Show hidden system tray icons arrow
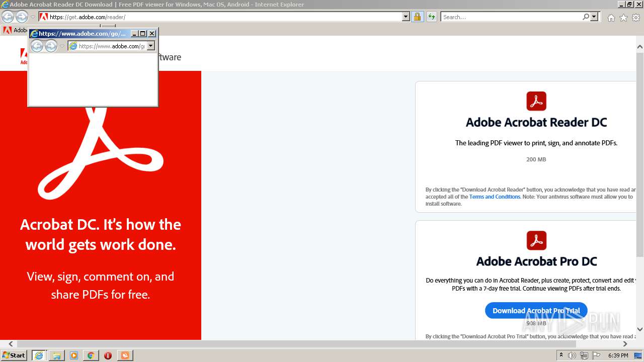The image size is (644, 362). (x=561, y=355)
